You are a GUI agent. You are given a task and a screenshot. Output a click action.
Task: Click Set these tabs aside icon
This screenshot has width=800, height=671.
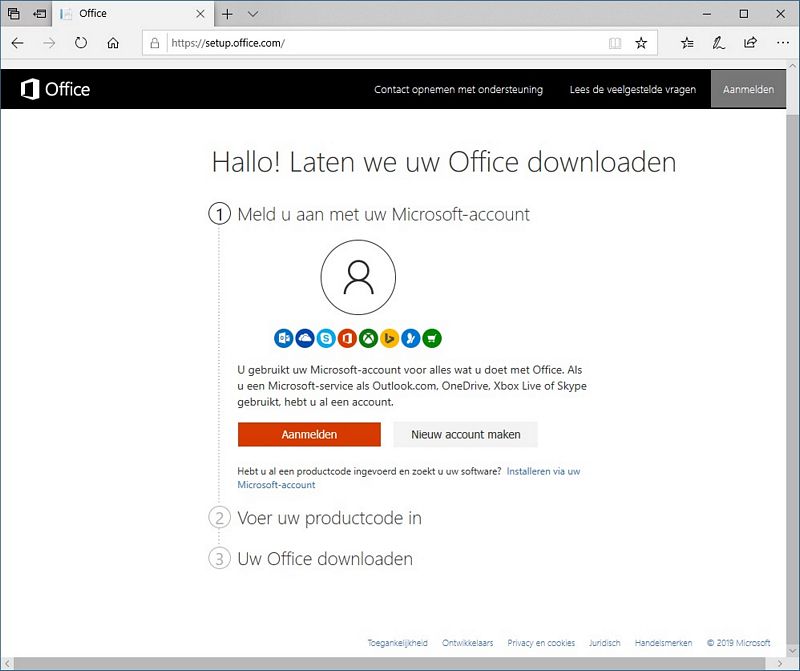(39, 14)
